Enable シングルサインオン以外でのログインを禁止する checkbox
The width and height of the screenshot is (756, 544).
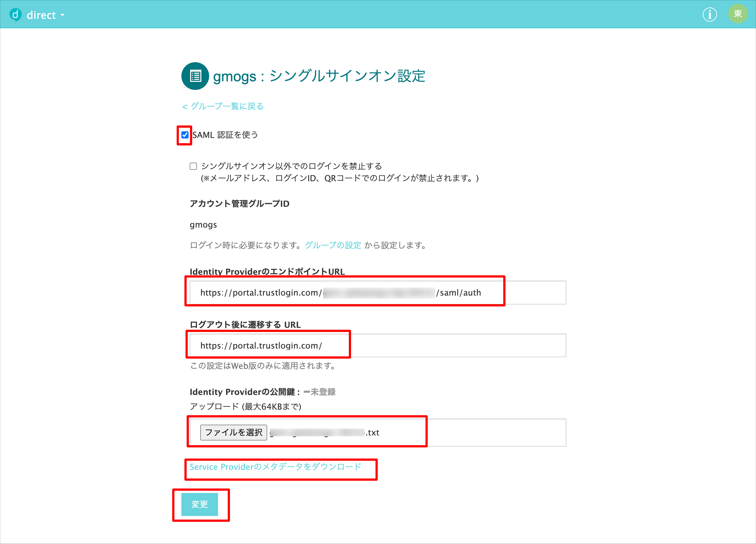point(193,166)
